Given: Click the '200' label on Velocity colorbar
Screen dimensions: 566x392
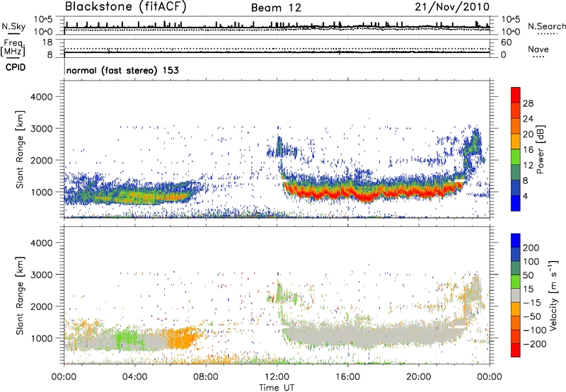Looking at the screenshot, I should coord(531,248).
